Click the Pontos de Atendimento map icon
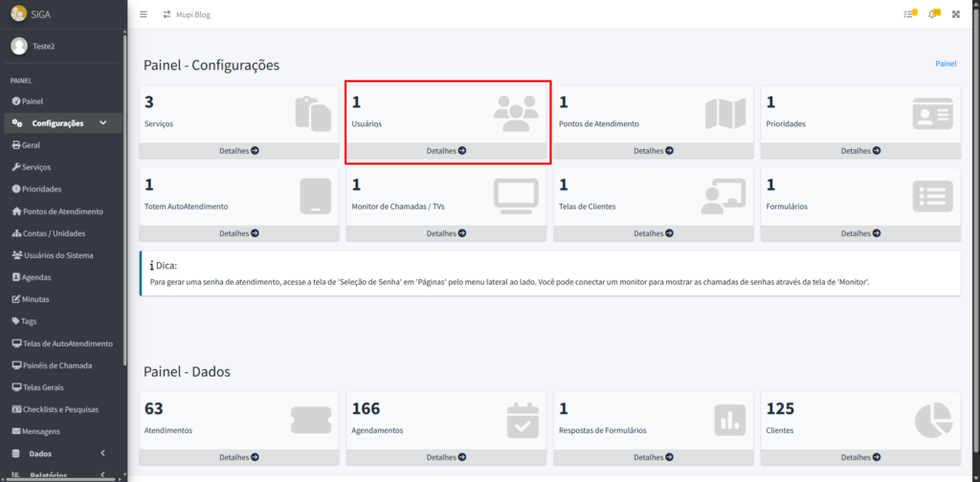980x482 pixels. tap(724, 113)
